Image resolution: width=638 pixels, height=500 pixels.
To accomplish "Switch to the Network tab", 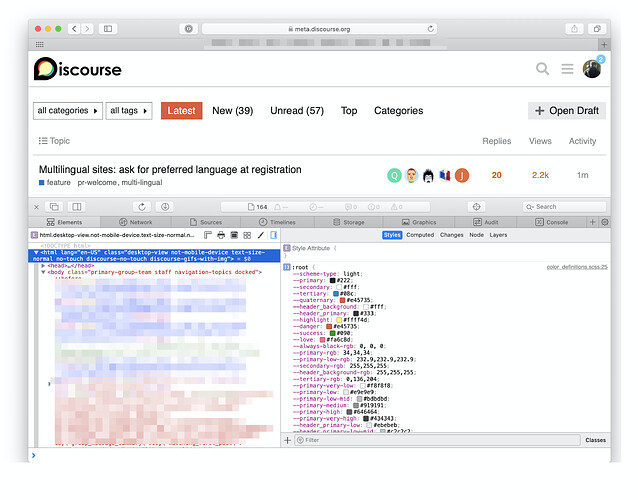I will 135,222.
